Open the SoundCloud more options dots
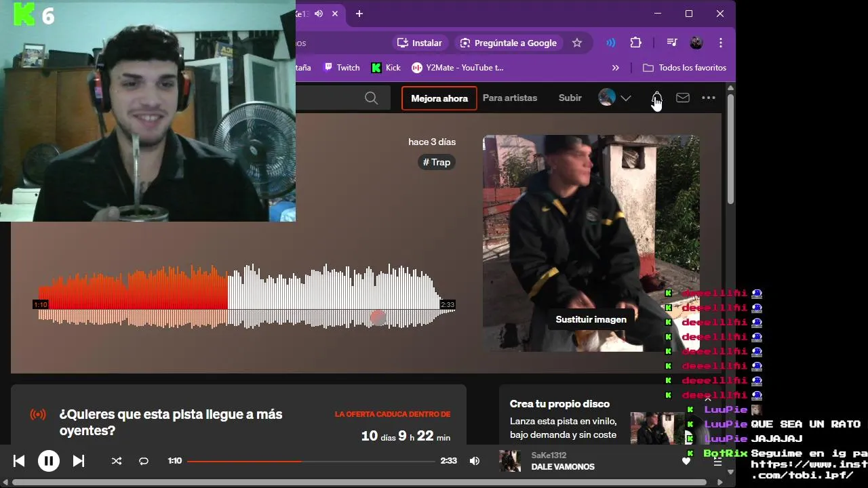The height and width of the screenshot is (488, 868). pyautogui.click(x=709, y=98)
